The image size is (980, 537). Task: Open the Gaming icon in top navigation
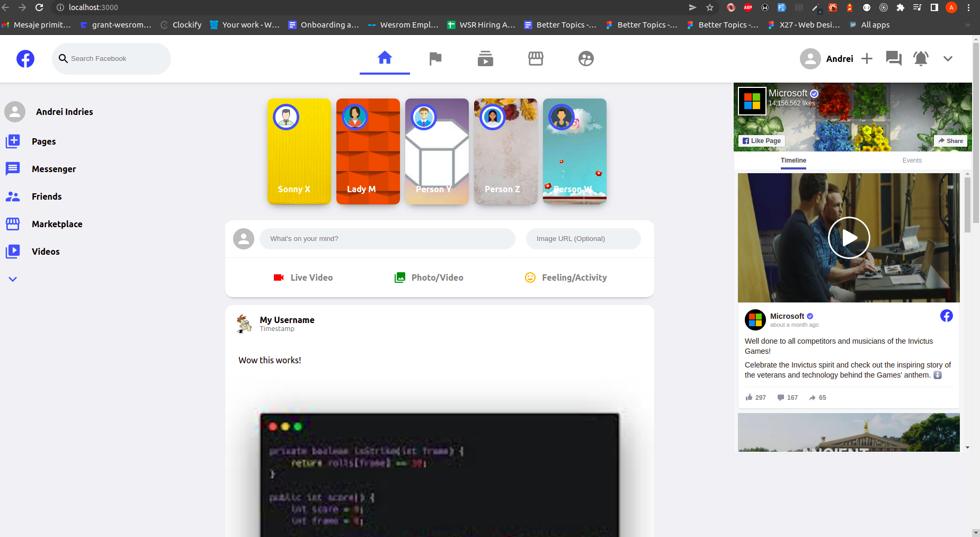(586, 58)
